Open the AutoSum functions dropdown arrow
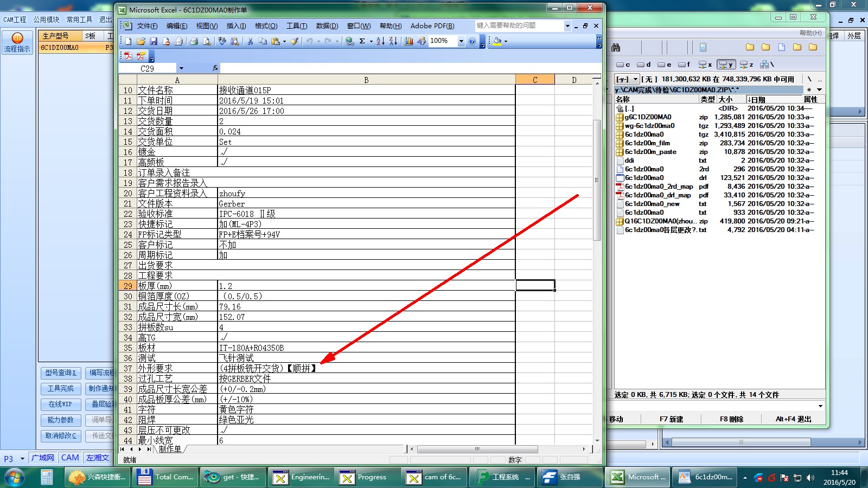Screen dimensions: 868x488 pos(371,41)
